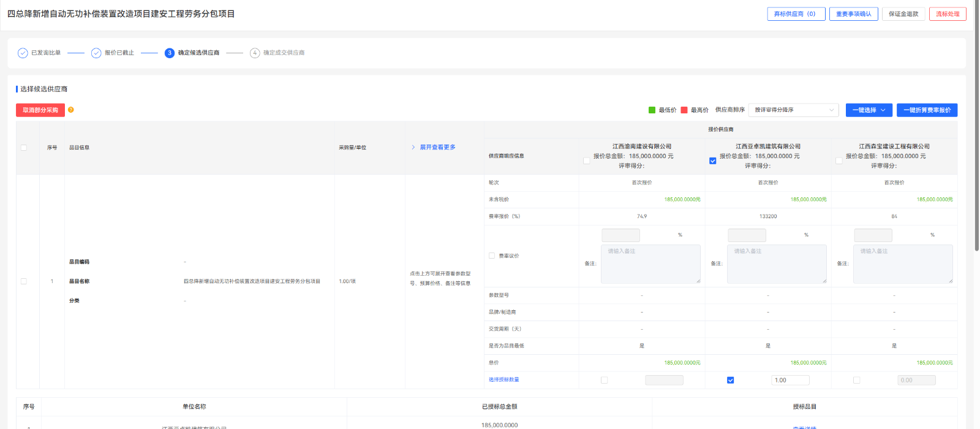The height and width of the screenshot is (429, 980).
Task: Click the step 4 circle 确定成交供应商
Action: 255,53
